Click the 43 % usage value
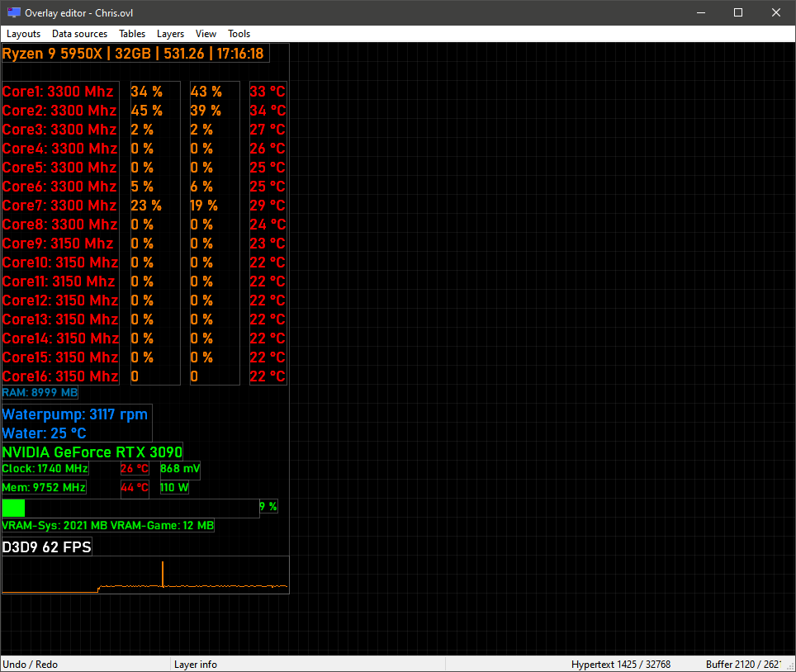 (x=206, y=92)
